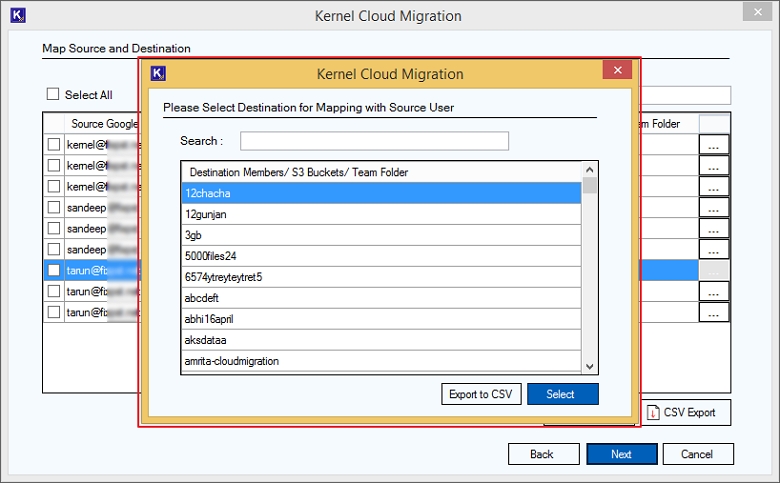The image size is (780, 483).
Task: Click the Kernel logo icon in dialog title
Action: pyautogui.click(x=158, y=74)
